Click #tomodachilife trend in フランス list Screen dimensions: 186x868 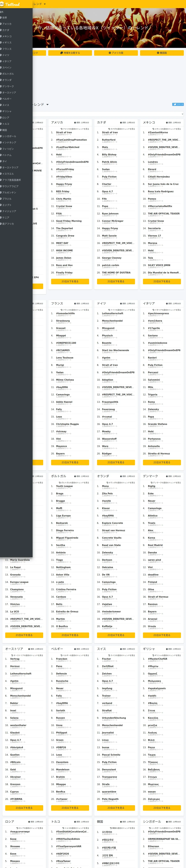click(65, 313)
